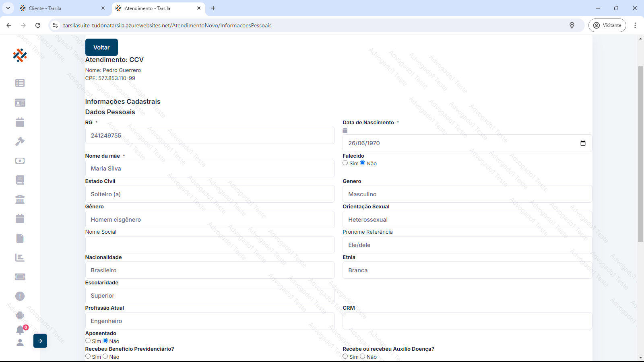Image resolution: width=644 pixels, height=362 pixels.
Task: Select Sim for Falecido
Action: pyautogui.click(x=345, y=163)
